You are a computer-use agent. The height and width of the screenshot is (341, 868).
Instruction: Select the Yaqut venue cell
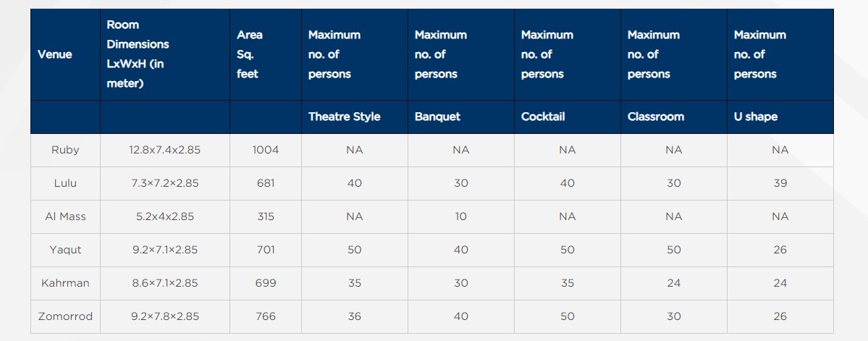(65, 250)
